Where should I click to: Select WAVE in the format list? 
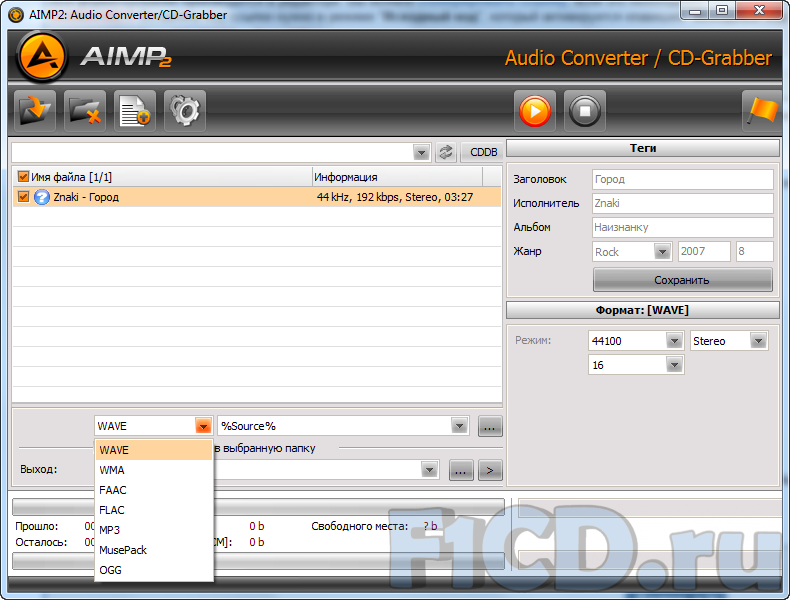[x=154, y=450]
